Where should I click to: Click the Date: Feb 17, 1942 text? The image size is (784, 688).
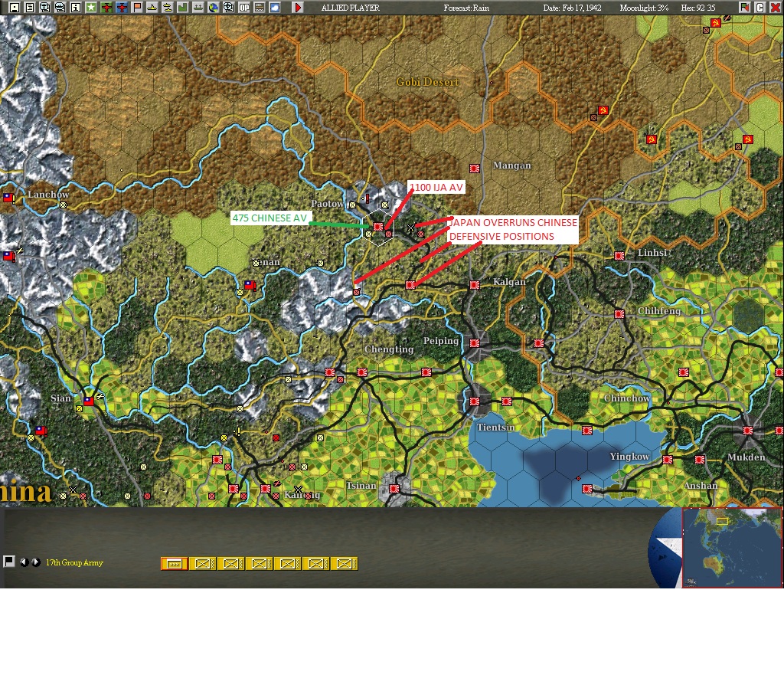click(572, 8)
